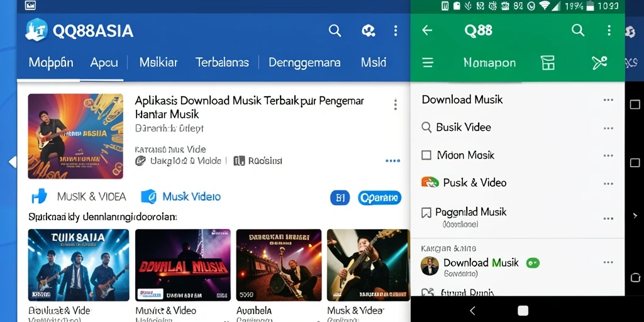Click the Rdosiusi icon under the article

click(x=239, y=160)
